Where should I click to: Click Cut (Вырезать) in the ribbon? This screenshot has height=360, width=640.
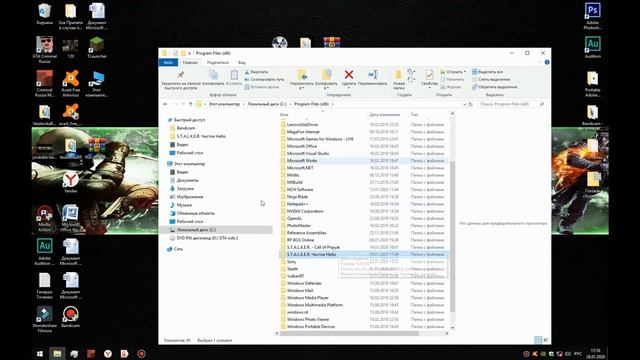coord(256,72)
